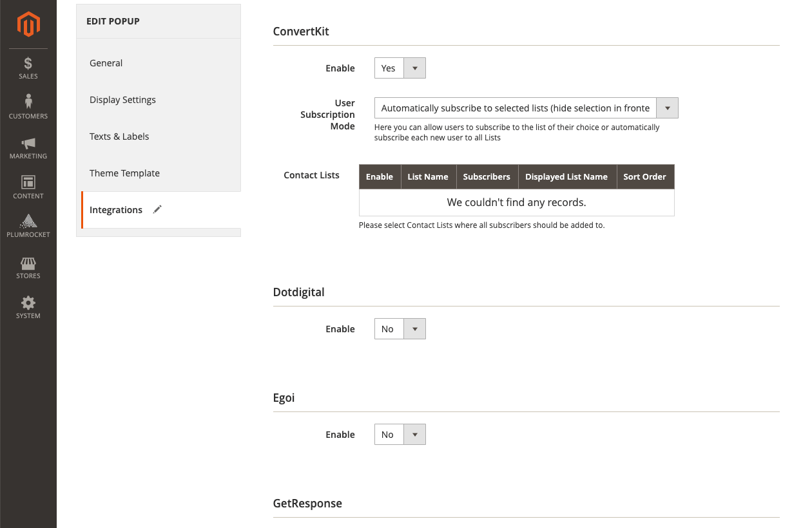Click the Enable column header in Contact Lists
The width and height of the screenshot is (812, 528).
coord(380,176)
